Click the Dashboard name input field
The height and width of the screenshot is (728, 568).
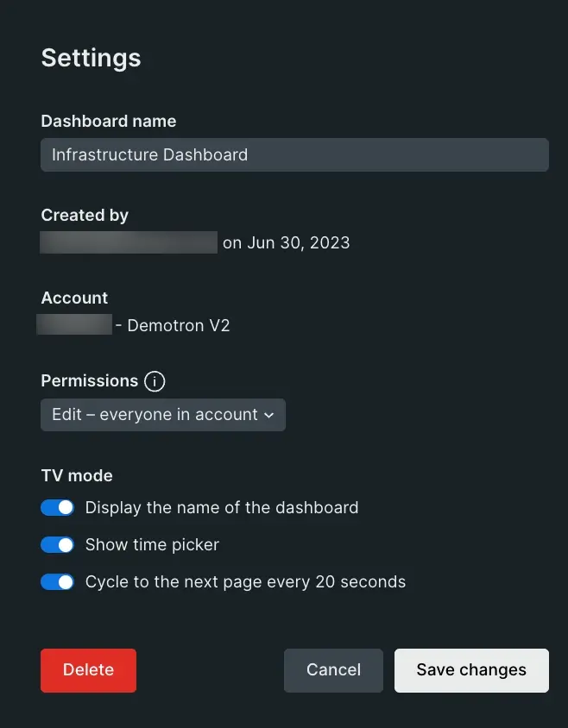tap(294, 155)
